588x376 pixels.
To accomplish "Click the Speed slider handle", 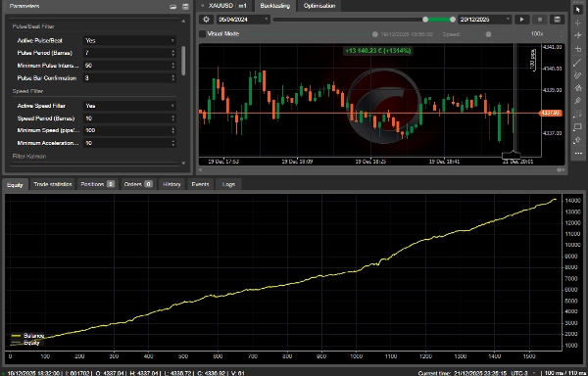I will (488, 34).
